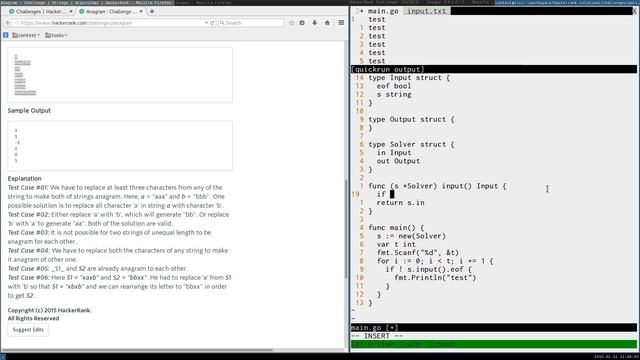Click the 's := new(Solver)' line

[411, 236]
